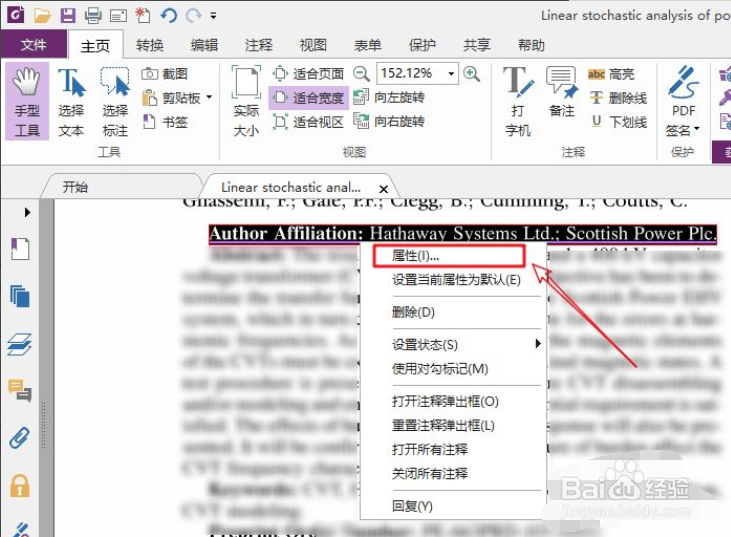Select the 打字机 typewriter tool
Screen dimensions: 731x537
point(518,101)
